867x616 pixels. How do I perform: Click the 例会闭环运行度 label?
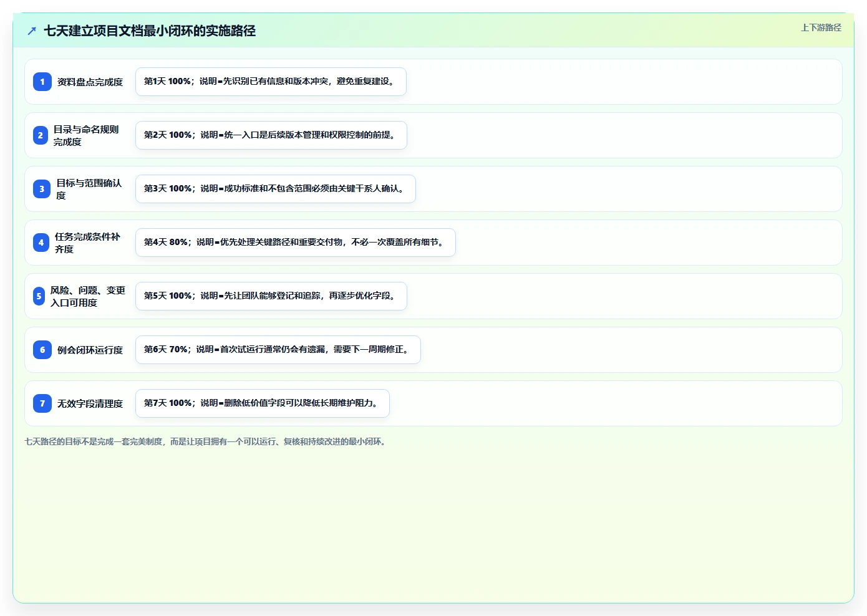pyautogui.click(x=90, y=350)
